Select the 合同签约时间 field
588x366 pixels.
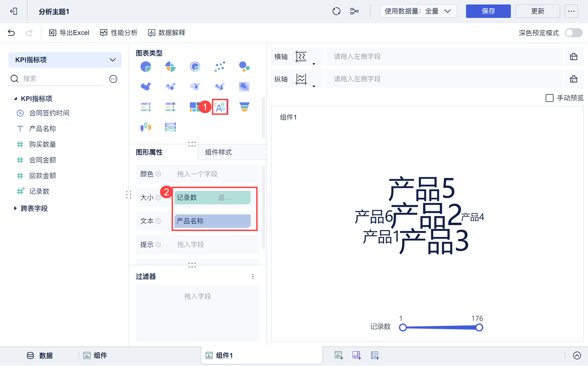pos(49,113)
